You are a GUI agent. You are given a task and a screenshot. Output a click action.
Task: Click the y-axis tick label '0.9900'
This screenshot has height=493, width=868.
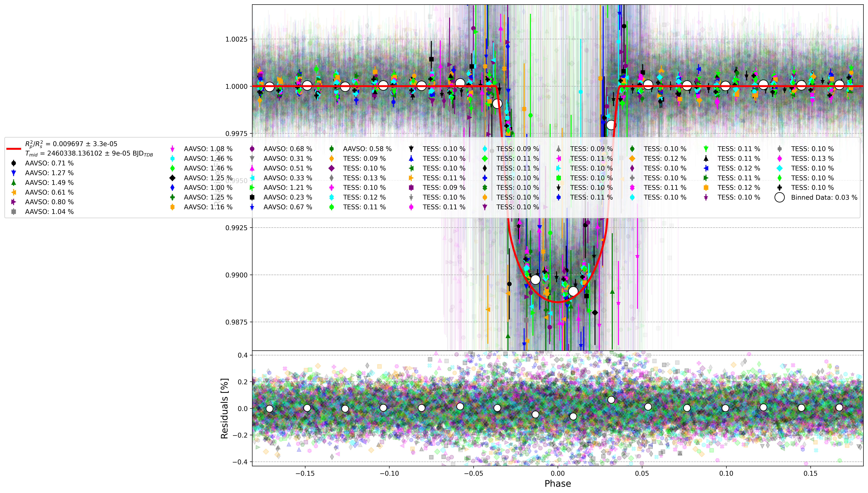click(236, 275)
